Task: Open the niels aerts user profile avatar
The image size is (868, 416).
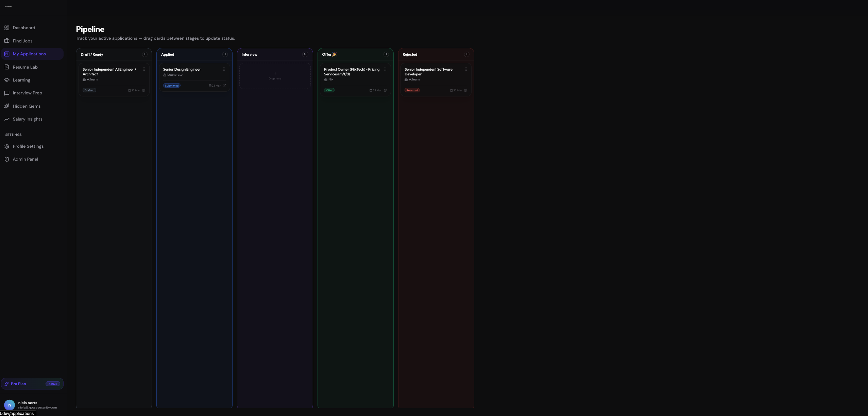Action: (x=10, y=405)
